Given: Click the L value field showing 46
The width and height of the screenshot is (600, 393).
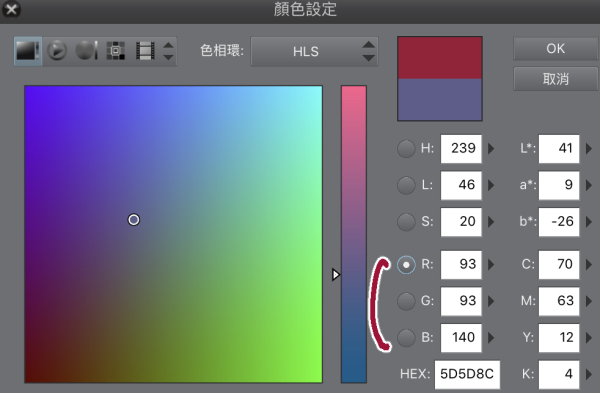Looking at the screenshot, I should coord(461,185).
